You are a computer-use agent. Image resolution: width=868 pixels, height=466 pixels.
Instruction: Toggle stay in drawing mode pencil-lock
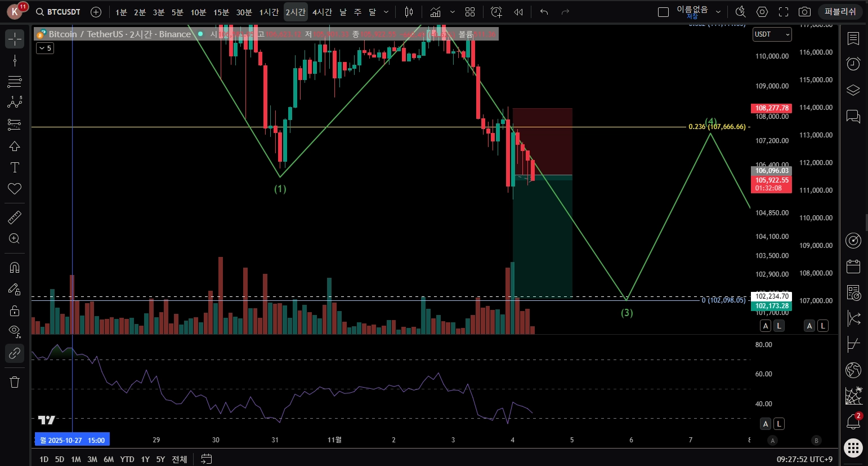pos(15,289)
